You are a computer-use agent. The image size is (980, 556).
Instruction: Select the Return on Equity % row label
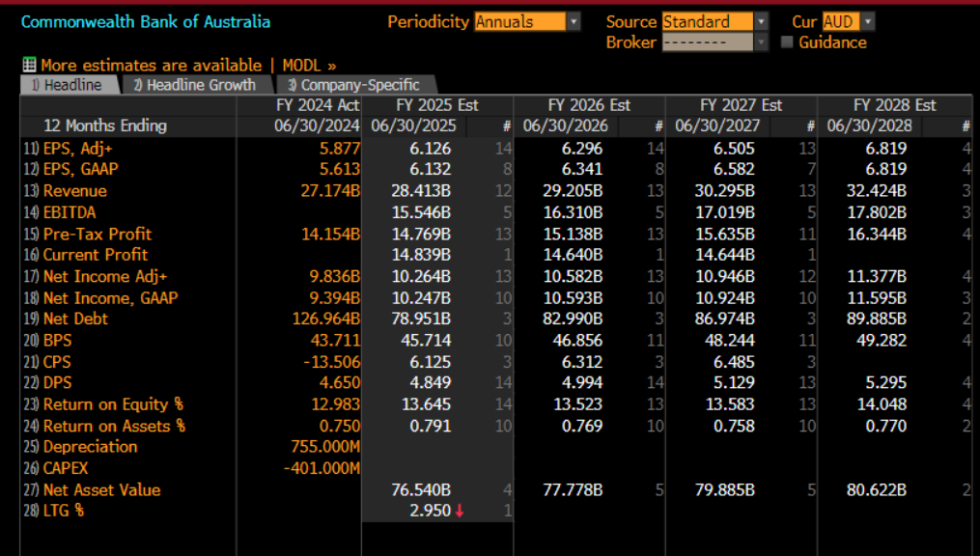click(x=113, y=404)
